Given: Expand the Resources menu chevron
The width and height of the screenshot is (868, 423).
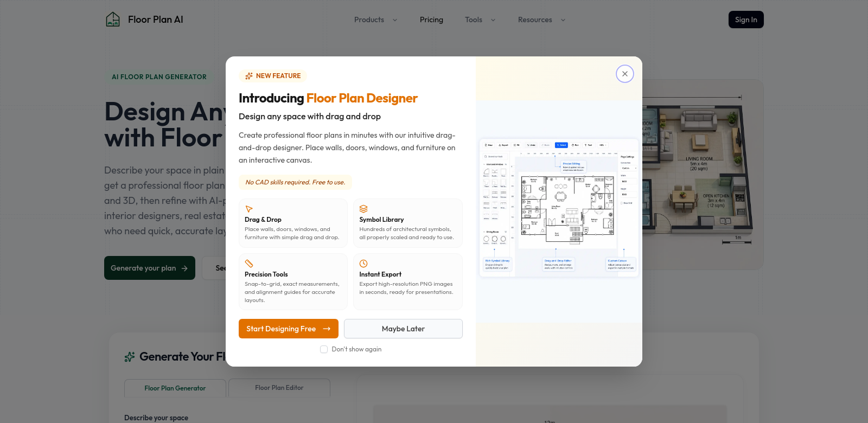Looking at the screenshot, I should pyautogui.click(x=563, y=20).
